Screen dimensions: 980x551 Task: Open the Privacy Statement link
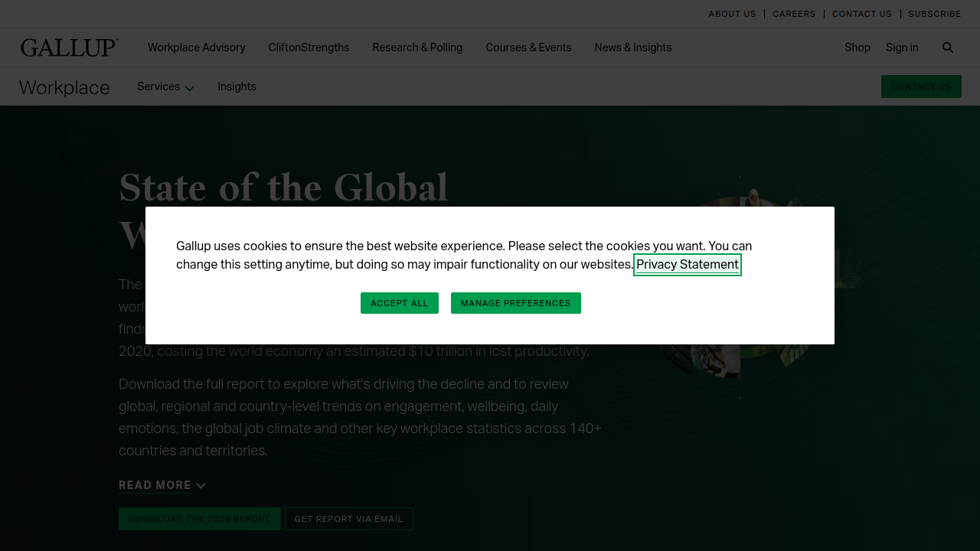688,265
